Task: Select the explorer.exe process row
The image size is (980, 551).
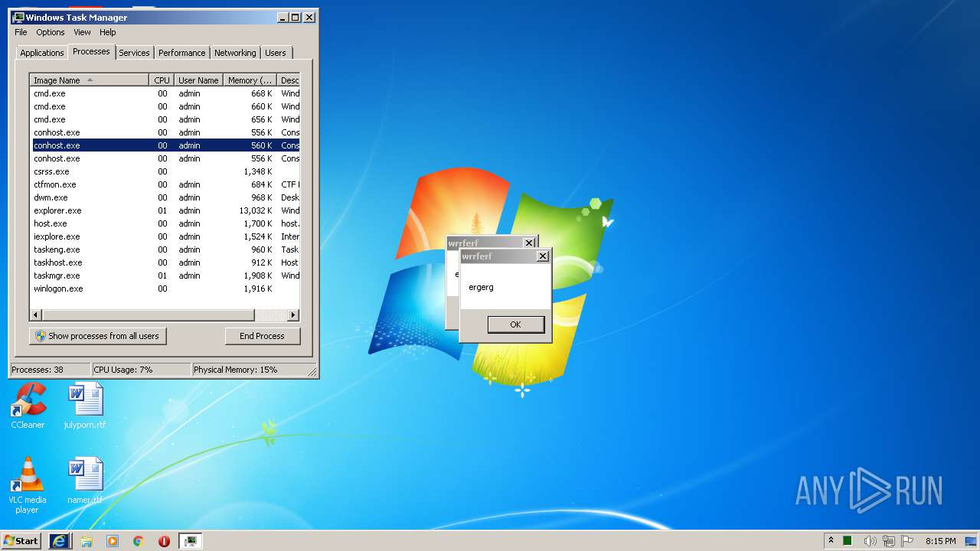Action: [165, 210]
